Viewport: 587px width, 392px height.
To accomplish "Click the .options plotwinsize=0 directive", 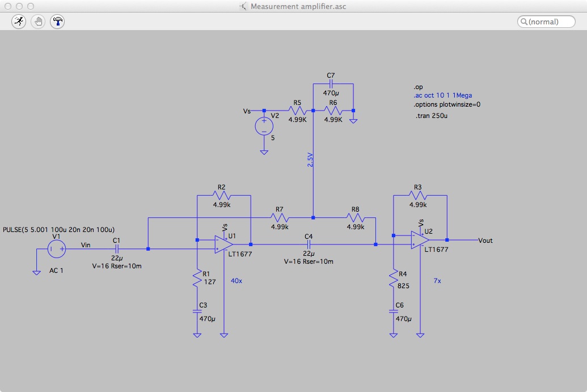I will pos(447,104).
